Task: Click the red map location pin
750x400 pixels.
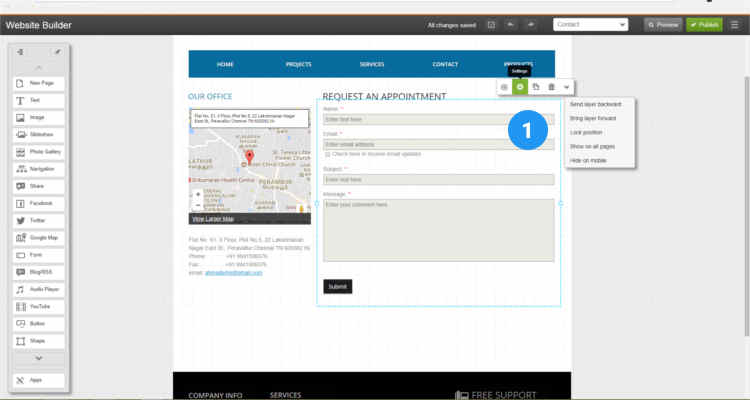Action: pyautogui.click(x=249, y=157)
